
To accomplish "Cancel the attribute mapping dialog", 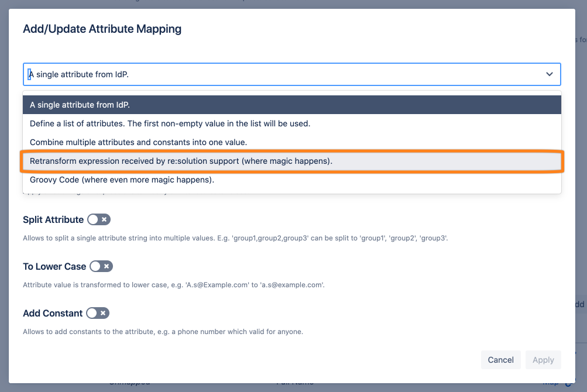I will coord(500,360).
